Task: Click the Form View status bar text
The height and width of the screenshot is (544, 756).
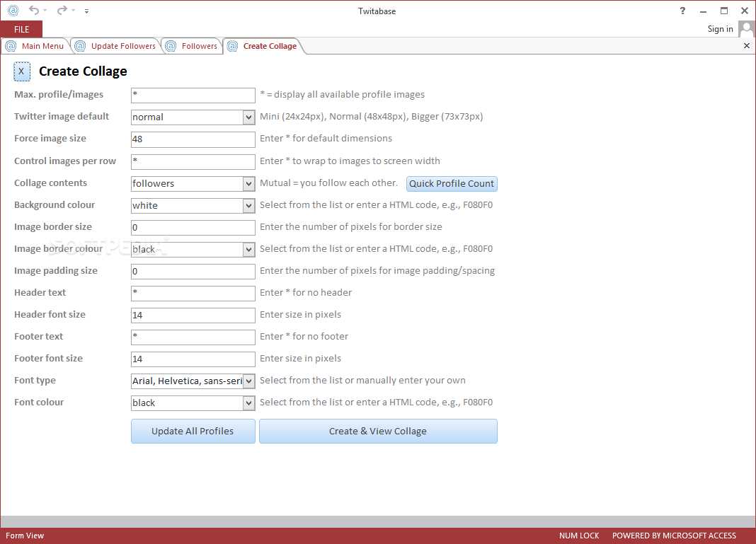Action: click(x=25, y=536)
